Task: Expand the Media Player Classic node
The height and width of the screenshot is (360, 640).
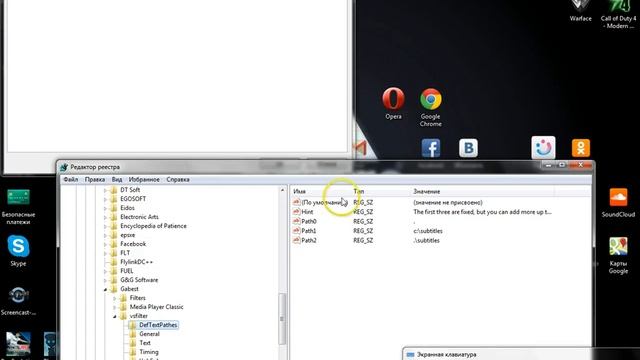Action: pos(115,307)
